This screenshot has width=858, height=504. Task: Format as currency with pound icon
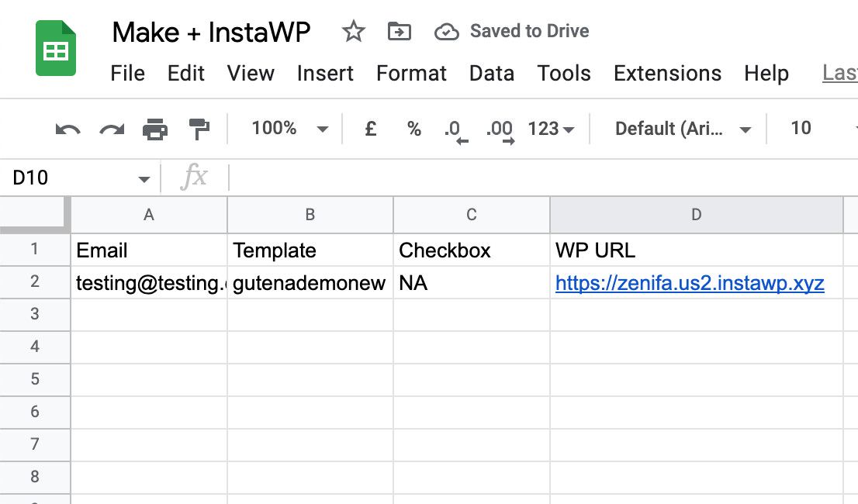click(x=371, y=129)
